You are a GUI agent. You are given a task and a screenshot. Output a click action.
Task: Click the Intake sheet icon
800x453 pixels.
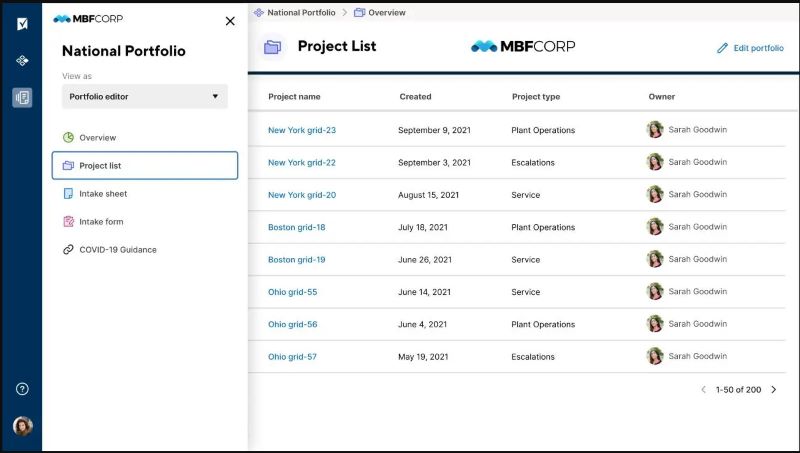click(68, 193)
